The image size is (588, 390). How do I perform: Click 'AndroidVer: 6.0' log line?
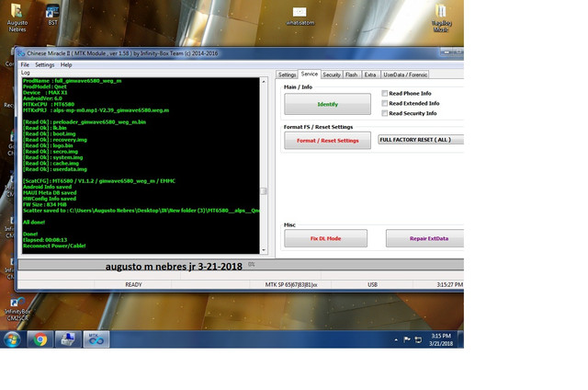pos(42,98)
